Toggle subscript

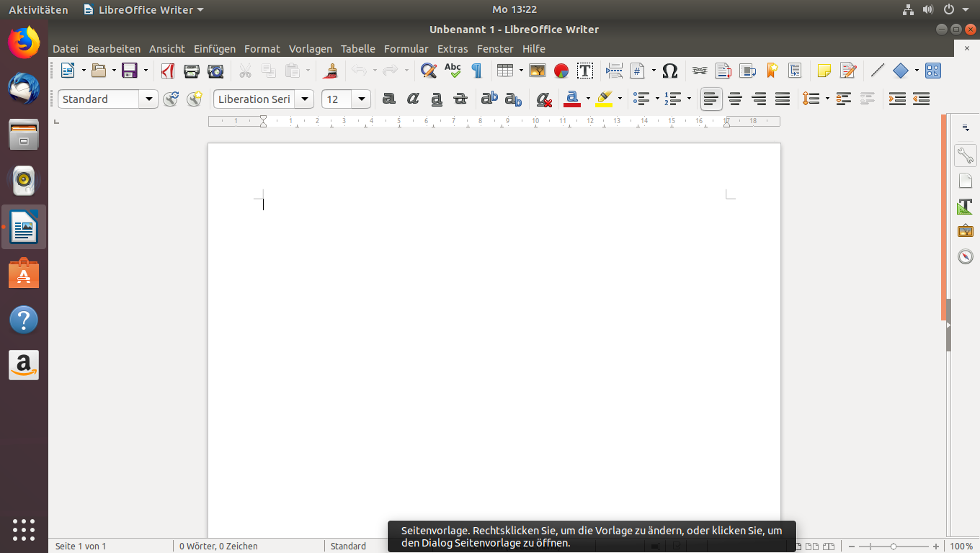pyautogui.click(x=514, y=99)
